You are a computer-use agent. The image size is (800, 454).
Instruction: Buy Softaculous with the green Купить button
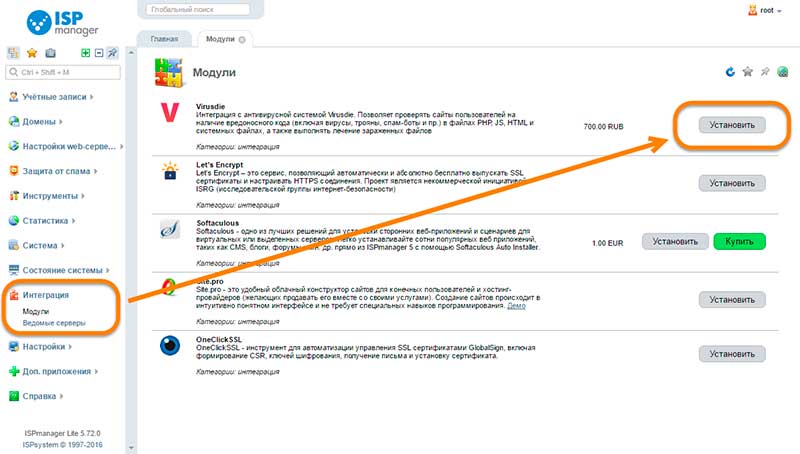[x=739, y=241]
